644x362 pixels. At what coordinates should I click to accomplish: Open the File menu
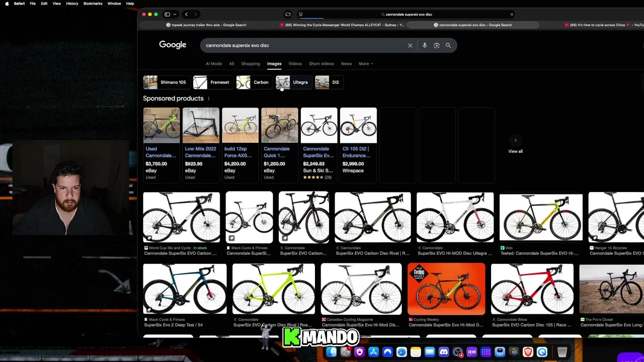click(33, 4)
